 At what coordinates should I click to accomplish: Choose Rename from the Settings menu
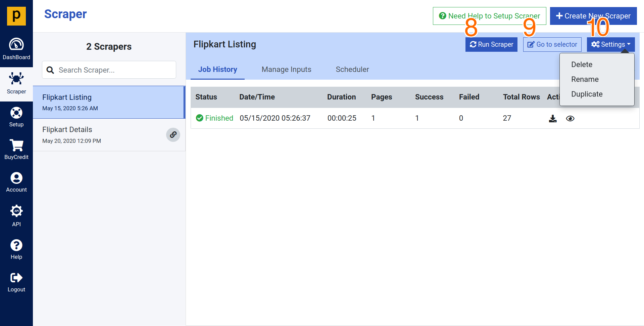pos(585,79)
